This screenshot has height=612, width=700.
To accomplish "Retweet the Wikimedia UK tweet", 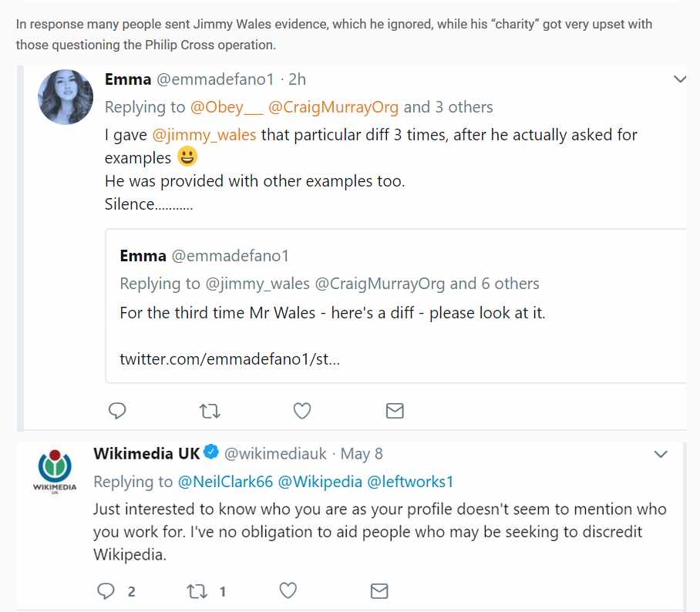I will click(198, 591).
